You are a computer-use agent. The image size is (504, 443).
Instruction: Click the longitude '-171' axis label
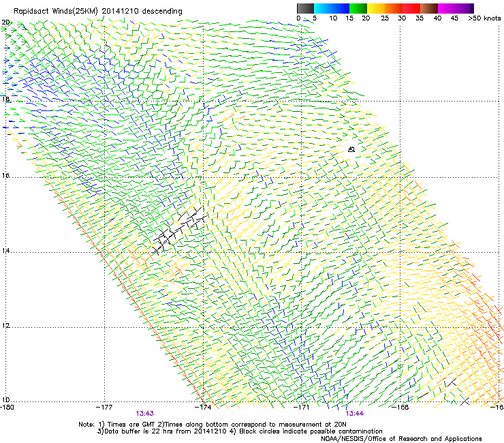(x=302, y=408)
